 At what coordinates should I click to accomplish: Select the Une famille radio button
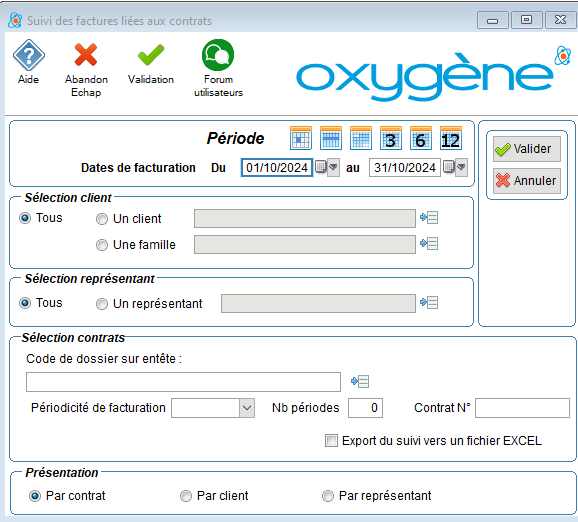(102, 245)
